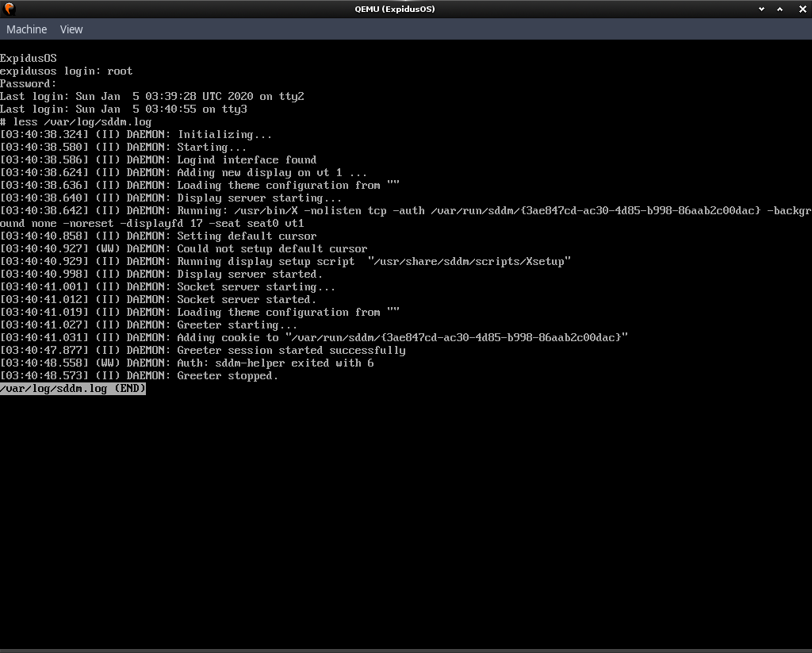Click the QEMU (ExpidusOS) title bar text

tap(394, 9)
